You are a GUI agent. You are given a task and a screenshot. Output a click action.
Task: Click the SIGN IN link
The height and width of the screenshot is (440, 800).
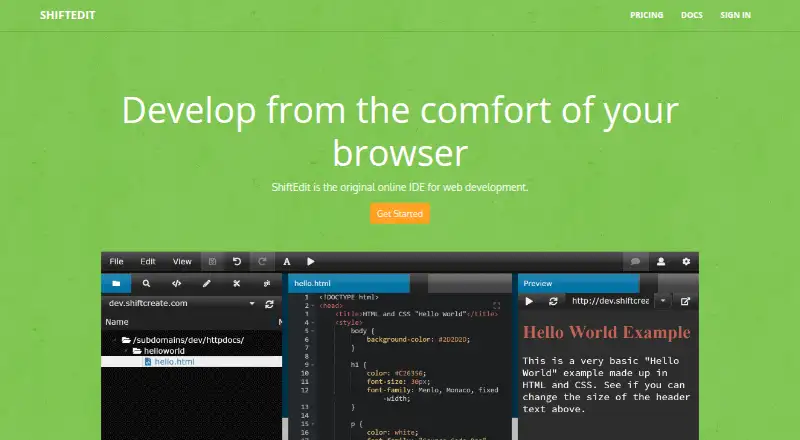[735, 15]
